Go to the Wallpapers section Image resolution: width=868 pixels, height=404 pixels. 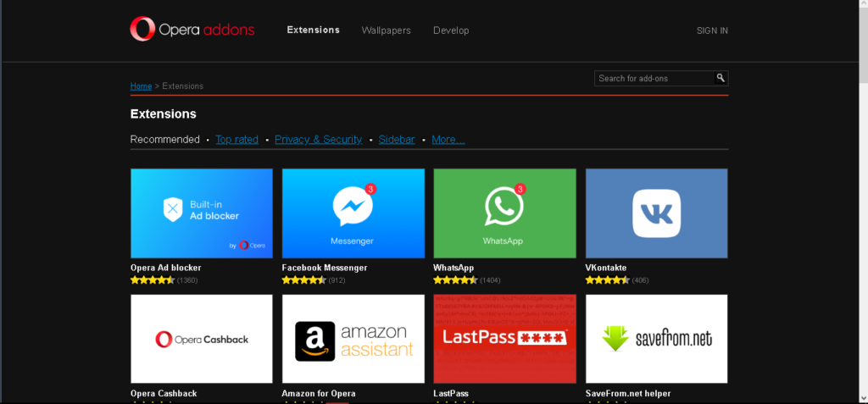coord(387,30)
